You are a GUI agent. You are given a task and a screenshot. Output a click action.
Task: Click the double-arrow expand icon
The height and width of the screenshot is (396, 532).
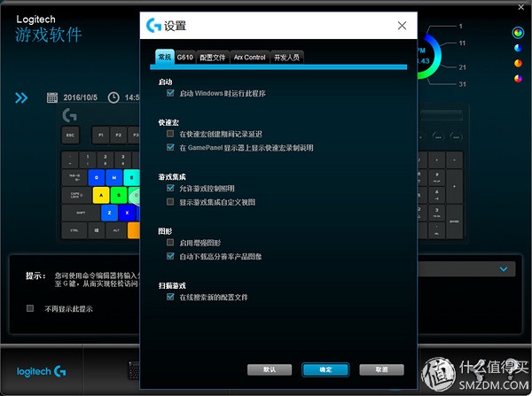click(21, 98)
